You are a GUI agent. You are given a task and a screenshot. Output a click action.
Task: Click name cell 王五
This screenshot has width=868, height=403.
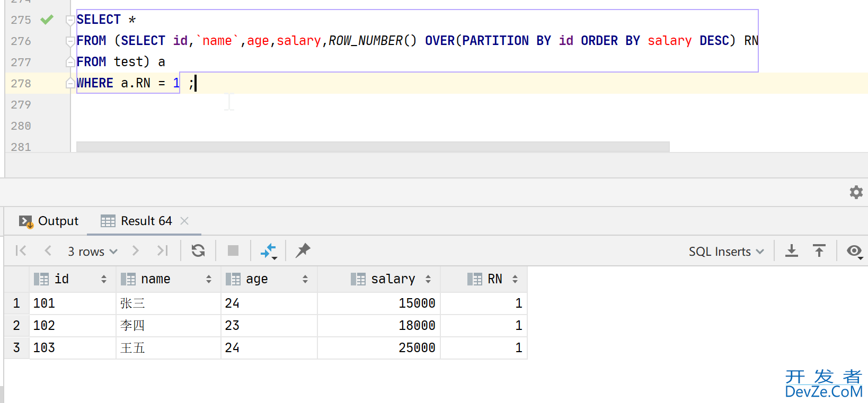click(169, 348)
